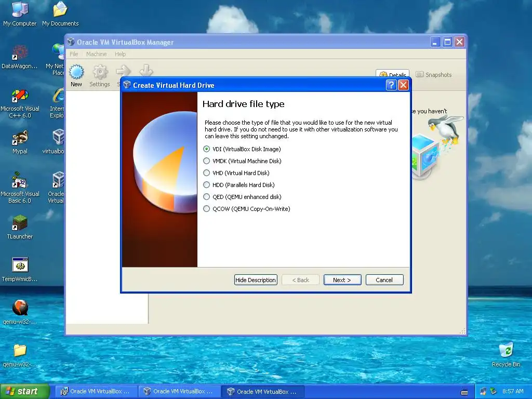Open My Documents desktop icon

tap(60, 14)
